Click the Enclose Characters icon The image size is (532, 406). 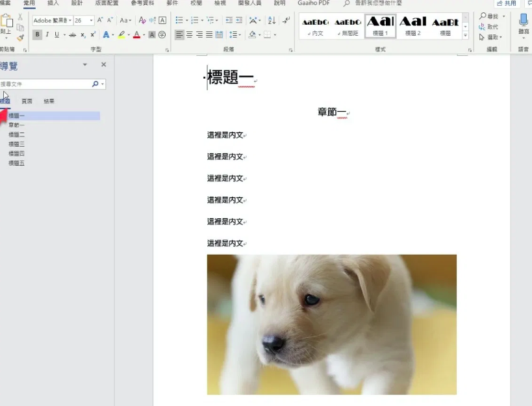point(162,34)
